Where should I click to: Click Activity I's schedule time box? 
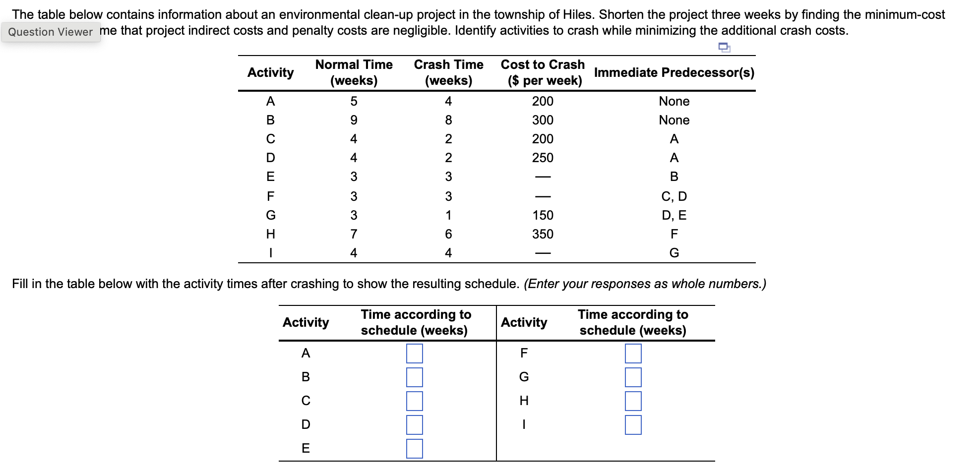click(x=632, y=425)
